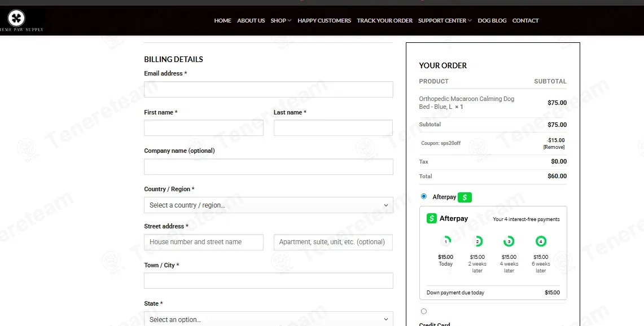644x326 pixels.
Task: Open the Dog Blog menu item
Action: pyautogui.click(x=492, y=20)
